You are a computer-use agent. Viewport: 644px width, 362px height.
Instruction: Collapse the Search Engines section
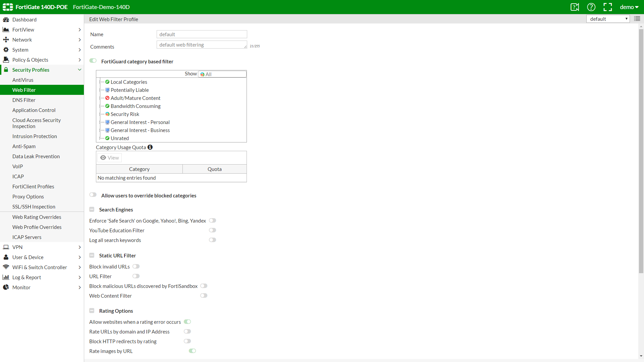92,209
